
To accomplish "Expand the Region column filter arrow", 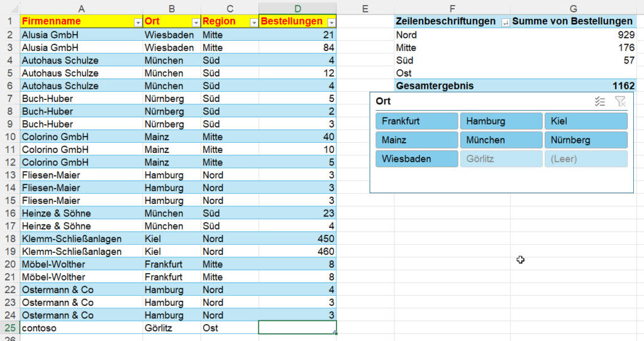I will tap(253, 22).
